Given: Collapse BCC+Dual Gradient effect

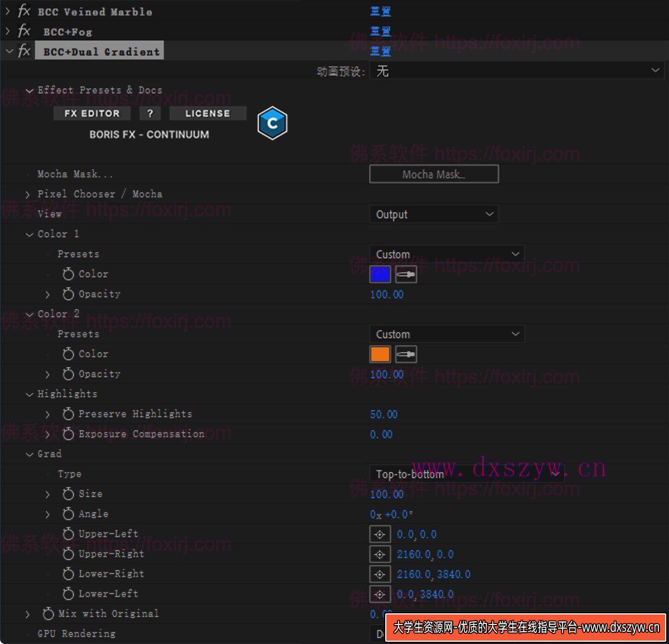Looking at the screenshot, I should point(8,51).
